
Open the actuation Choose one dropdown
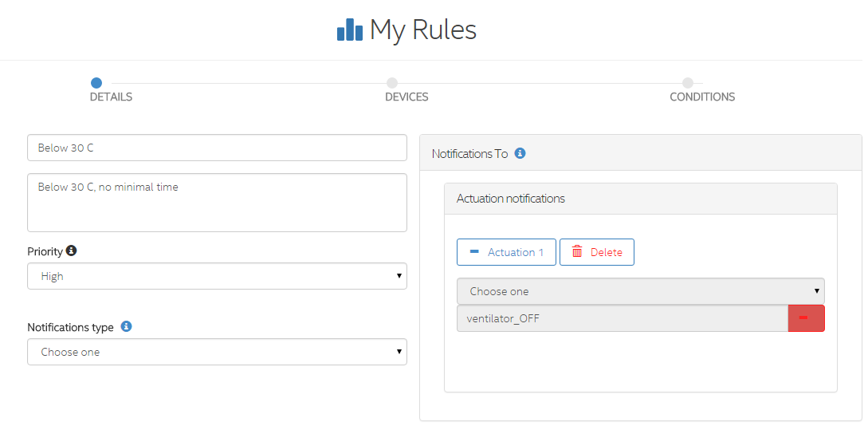[640, 291]
